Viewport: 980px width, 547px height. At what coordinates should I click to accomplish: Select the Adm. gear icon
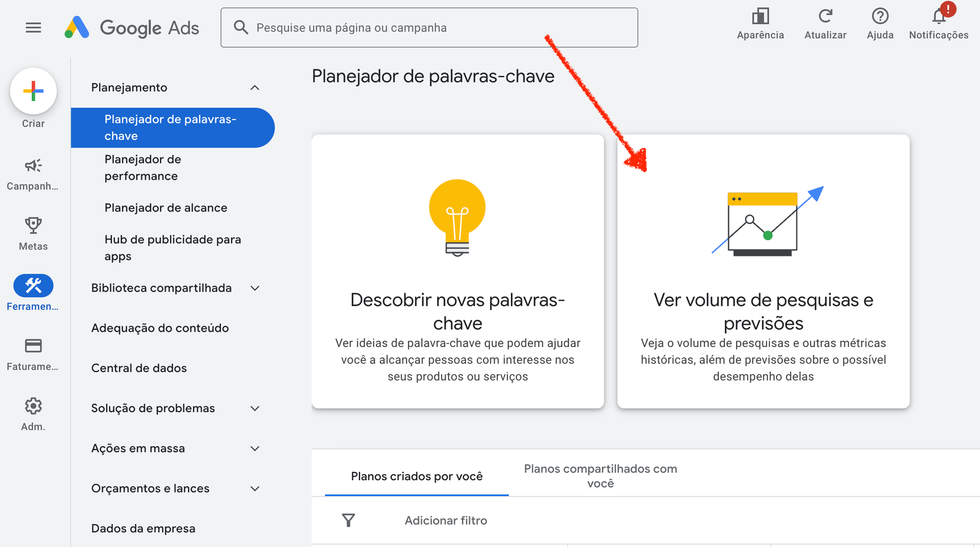coord(33,406)
